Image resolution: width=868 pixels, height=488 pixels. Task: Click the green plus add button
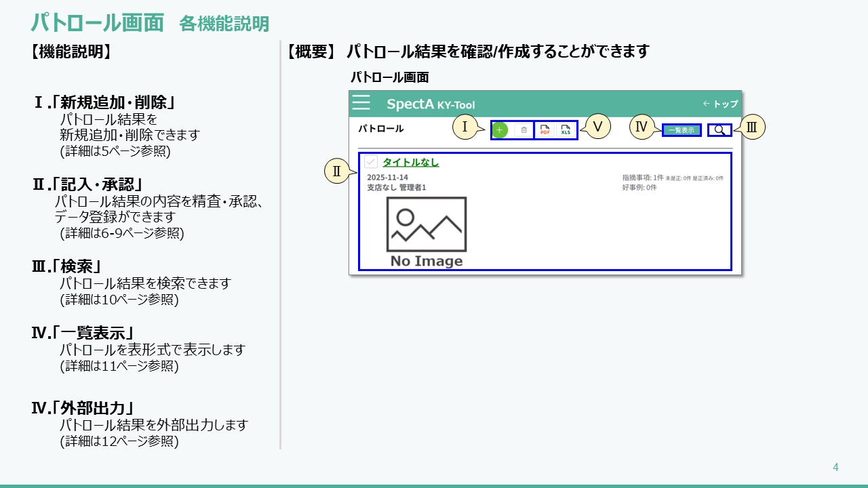500,129
